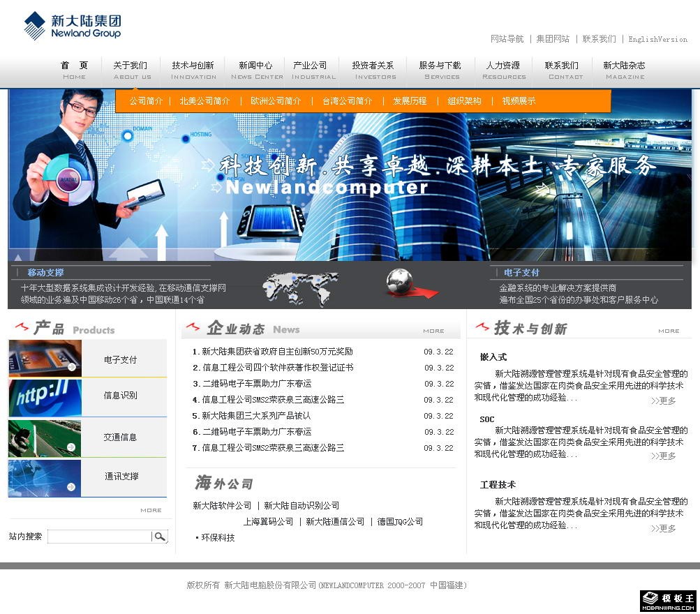Click 上海翼码公司 link
700x614 pixels.
pos(268,522)
